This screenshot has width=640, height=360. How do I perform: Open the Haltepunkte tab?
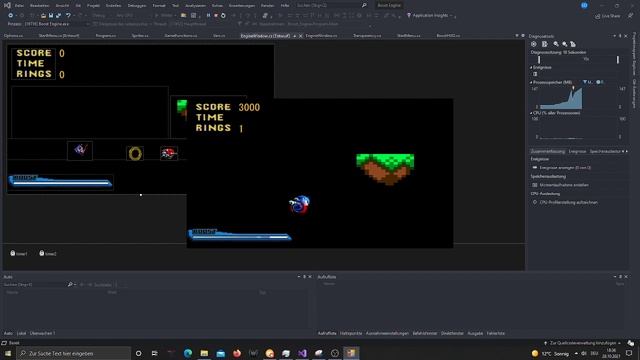[351, 333]
